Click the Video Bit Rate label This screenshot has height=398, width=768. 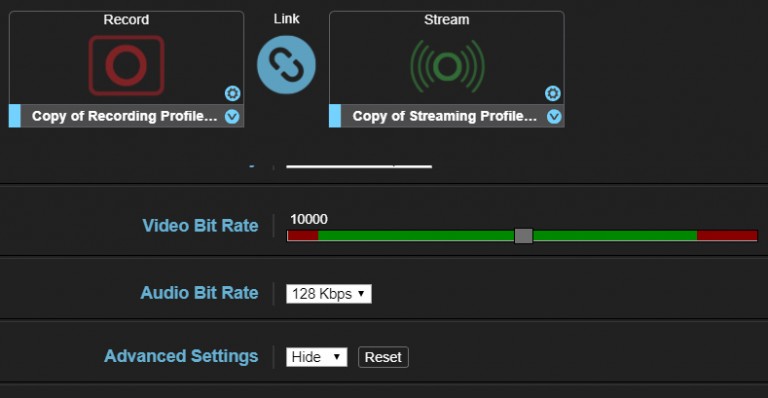point(200,226)
